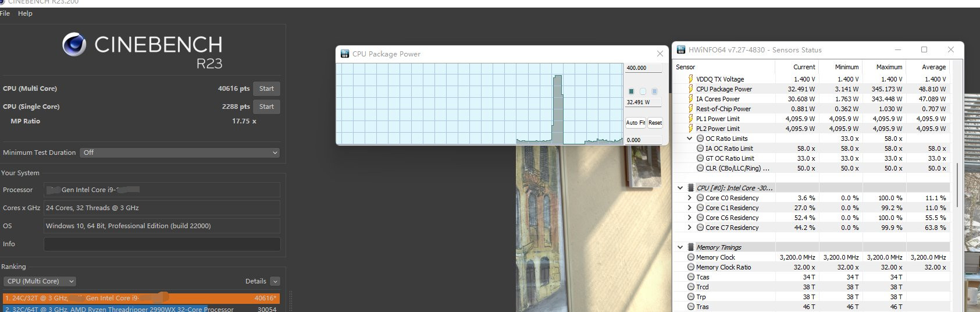Image resolution: width=980 pixels, height=312 pixels.
Task: Click the dark teal graph color swatch
Action: coord(631,91)
